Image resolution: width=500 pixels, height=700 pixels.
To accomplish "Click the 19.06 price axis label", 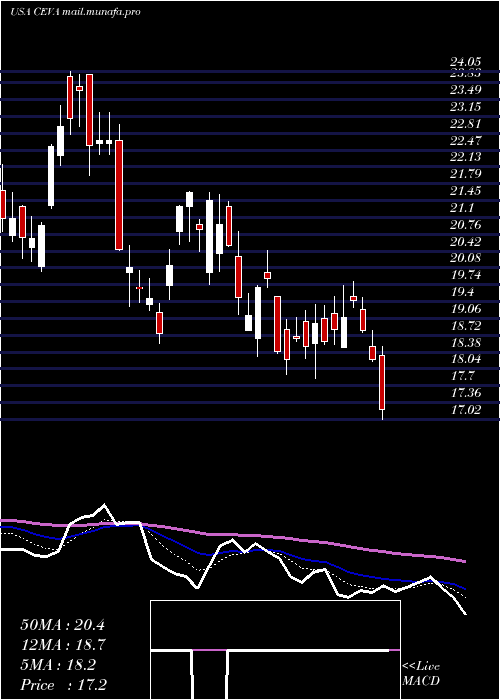I will (465, 309).
